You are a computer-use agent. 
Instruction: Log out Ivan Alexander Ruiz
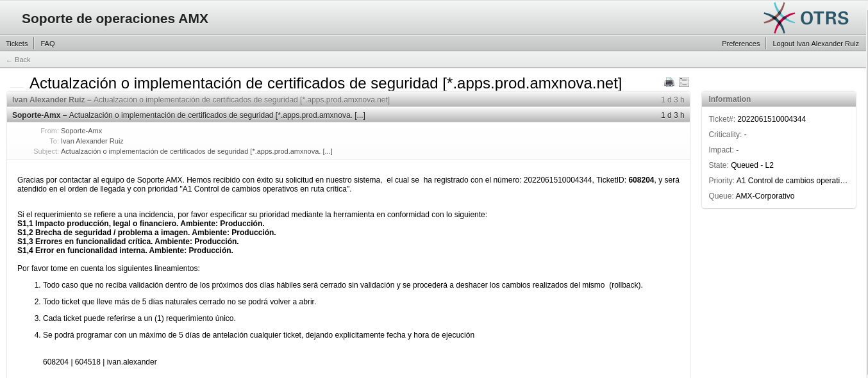pos(815,44)
